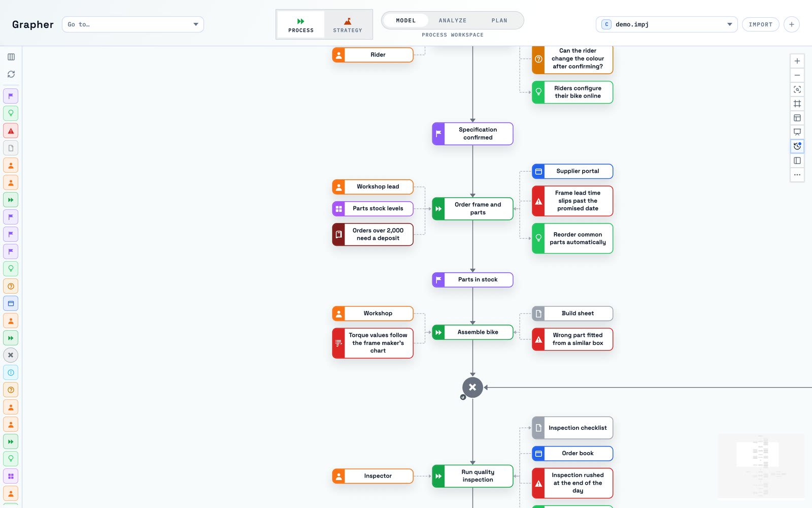Viewport: 812px width, 508px height.
Task: Select the grey document icon in left sidebar
Action: point(11,148)
